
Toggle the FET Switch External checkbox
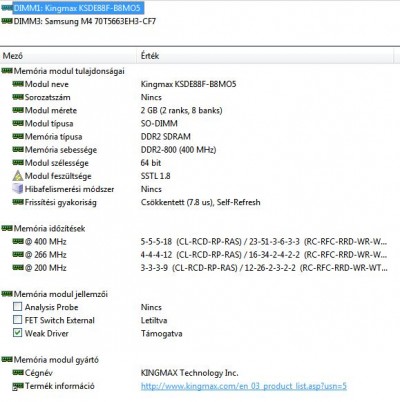[x=17, y=320]
